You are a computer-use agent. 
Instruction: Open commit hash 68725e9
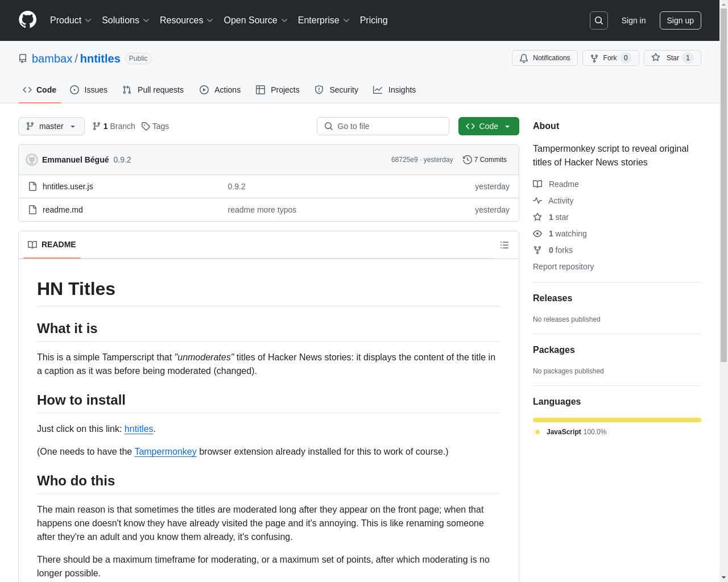[404, 160]
